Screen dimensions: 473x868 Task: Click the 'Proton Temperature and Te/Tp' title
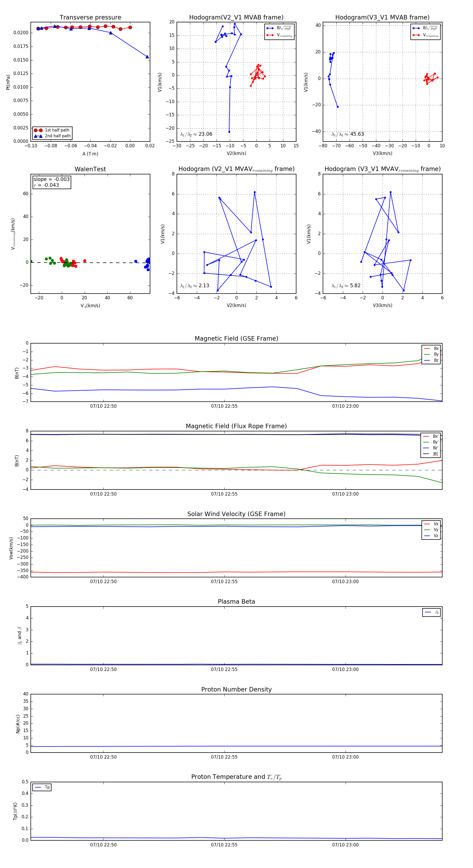236,777
